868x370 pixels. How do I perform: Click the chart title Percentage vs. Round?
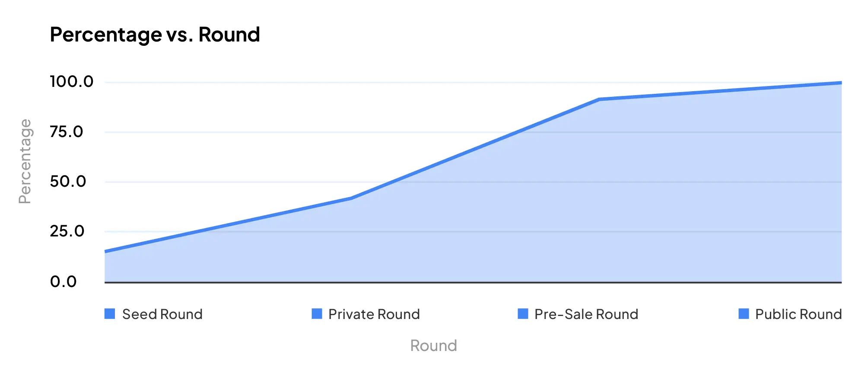pos(155,35)
